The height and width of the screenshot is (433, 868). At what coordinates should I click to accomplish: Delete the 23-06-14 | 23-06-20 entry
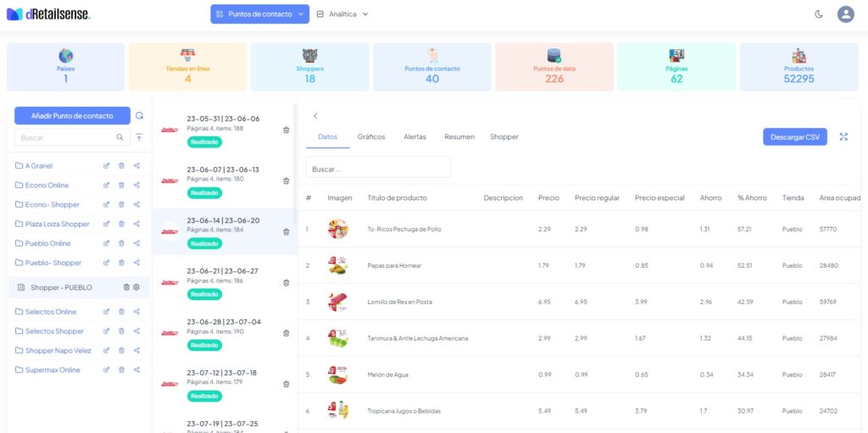click(287, 232)
